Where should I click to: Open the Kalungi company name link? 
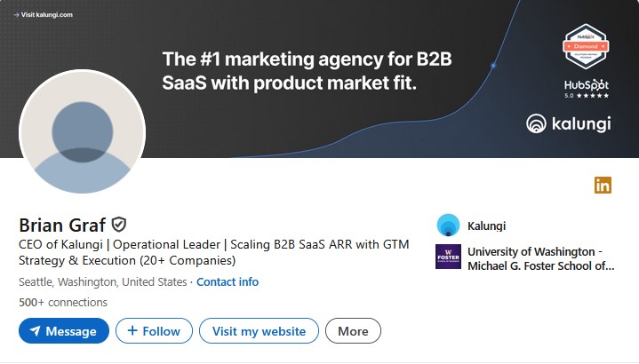pyautogui.click(x=486, y=226)
